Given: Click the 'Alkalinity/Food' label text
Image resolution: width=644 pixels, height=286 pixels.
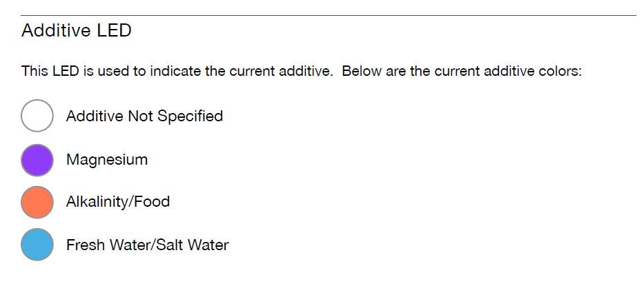Looking at the screenshot, I should (x=118, y=201).
